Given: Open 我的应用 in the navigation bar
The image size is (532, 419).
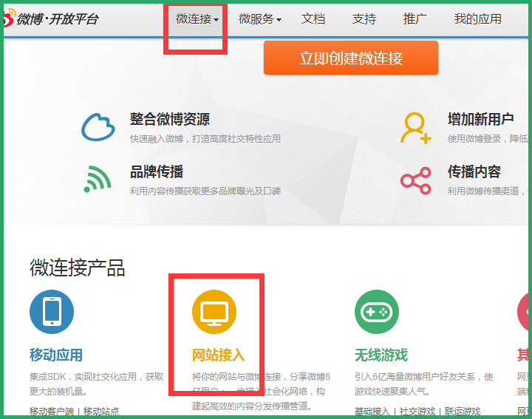Looking at the screenshot, I should click(x=477, y=19).
